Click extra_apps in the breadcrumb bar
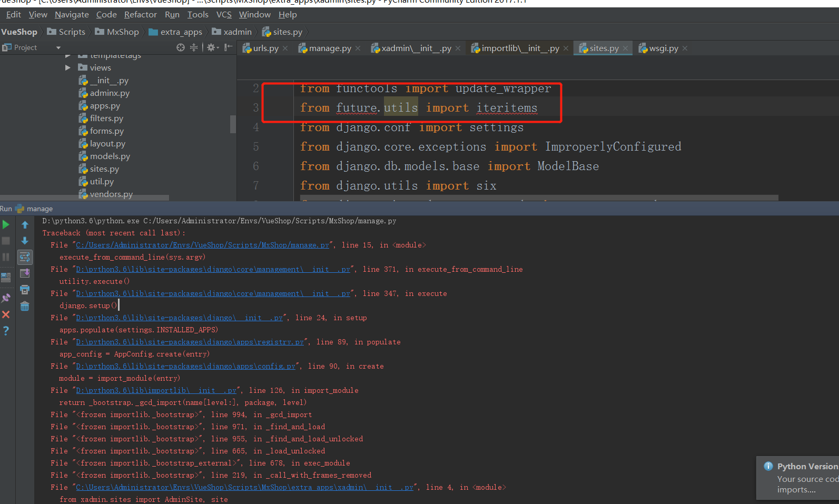 pyautogui.click(x=175, y=32)
